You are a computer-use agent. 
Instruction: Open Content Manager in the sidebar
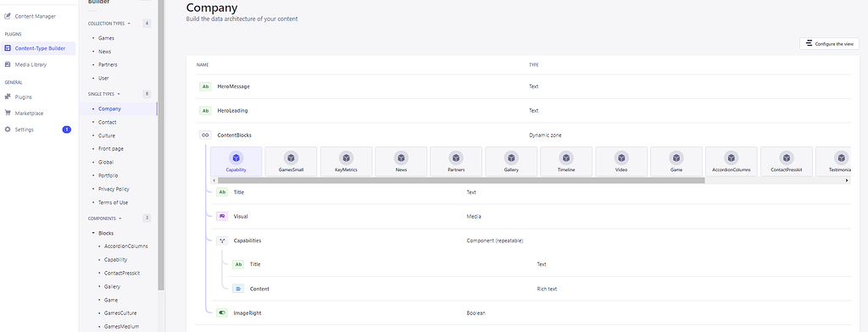35,16
